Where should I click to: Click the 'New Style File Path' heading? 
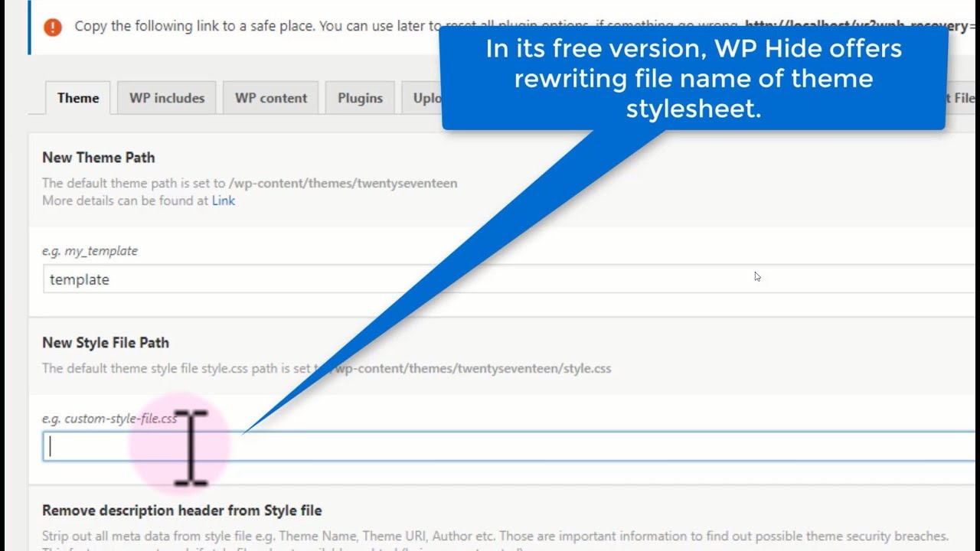106,343
